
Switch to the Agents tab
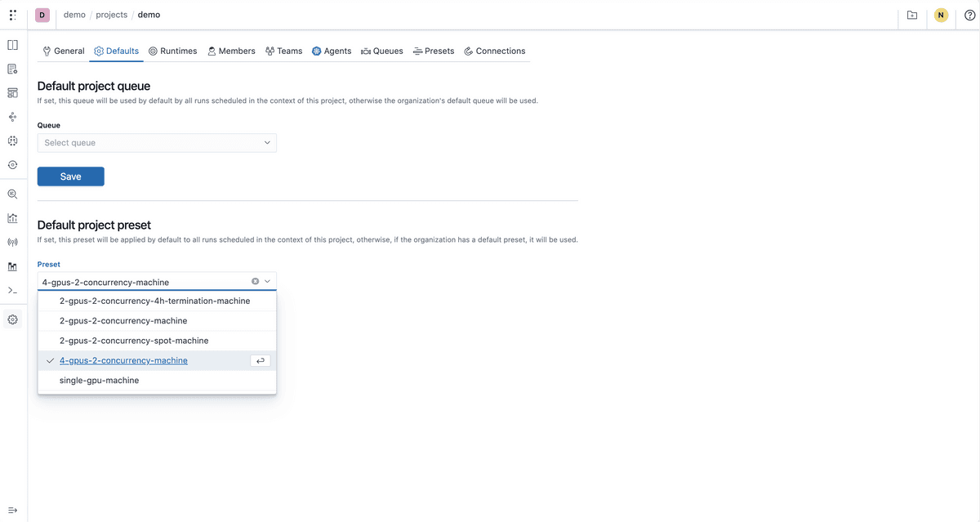point(332,51)
